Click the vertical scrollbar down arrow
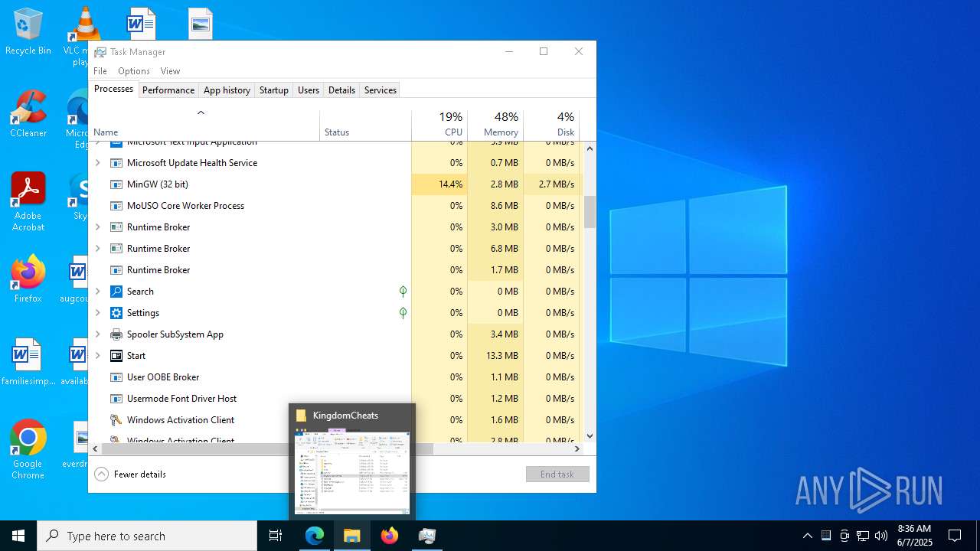The image size is (980, 551). pos(590,436)
